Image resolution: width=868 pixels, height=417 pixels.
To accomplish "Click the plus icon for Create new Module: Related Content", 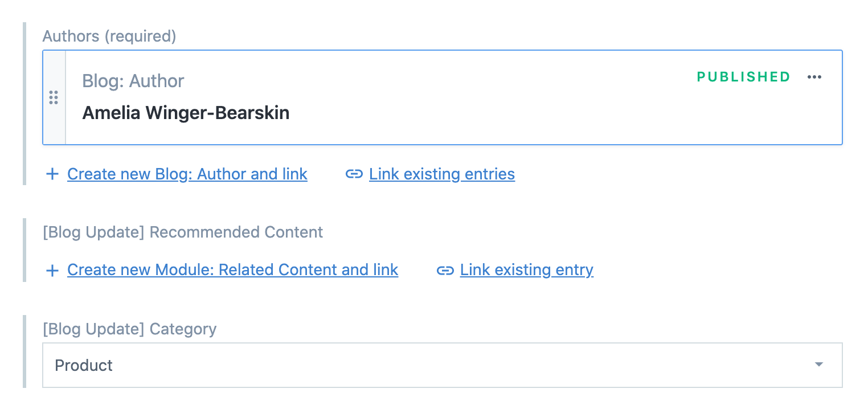I will [52, 269].
